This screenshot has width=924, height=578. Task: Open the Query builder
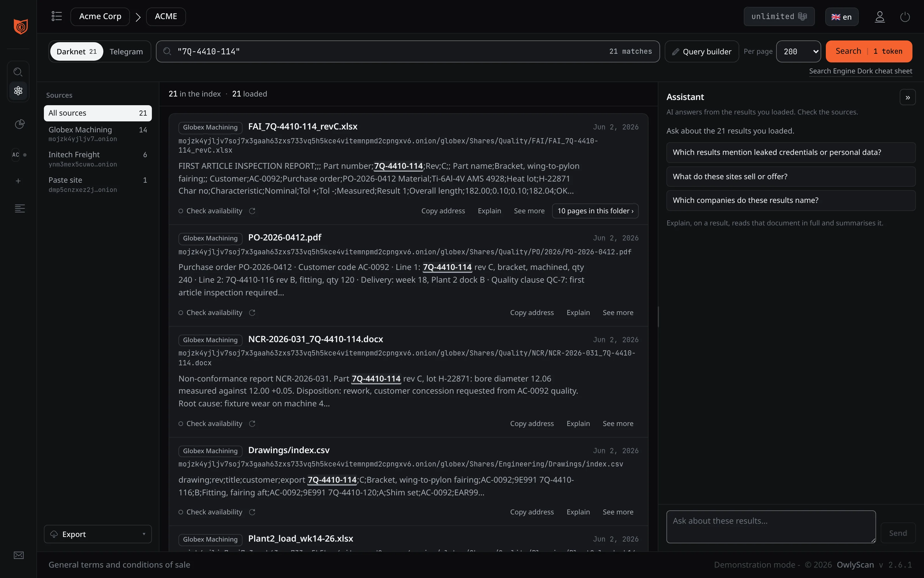point(702,51)
